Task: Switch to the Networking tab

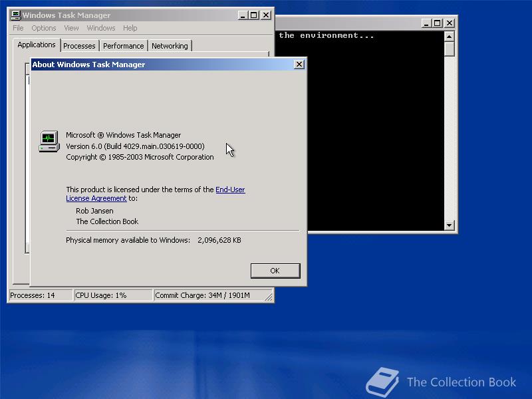Action: [x=170, y=46]
